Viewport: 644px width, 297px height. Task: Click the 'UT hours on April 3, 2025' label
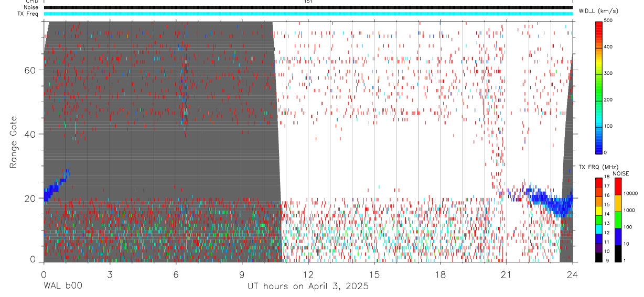308,286
